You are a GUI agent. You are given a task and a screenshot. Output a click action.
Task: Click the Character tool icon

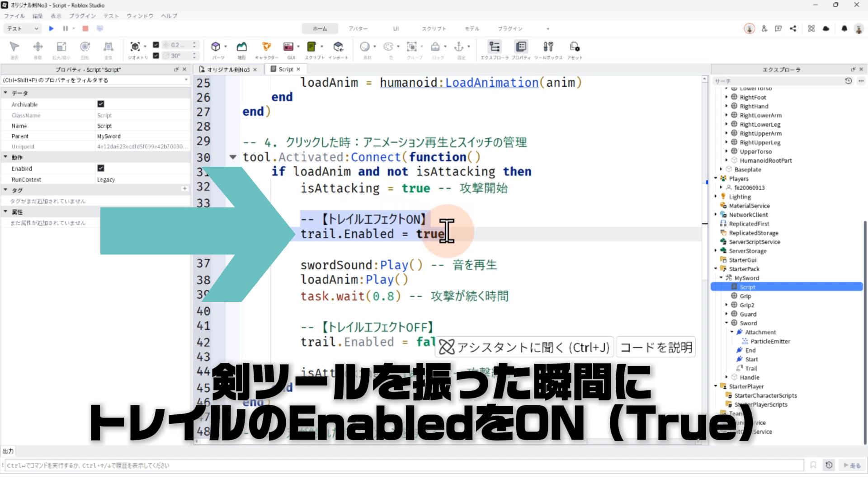pyautogui.click(x=266, y=47)
